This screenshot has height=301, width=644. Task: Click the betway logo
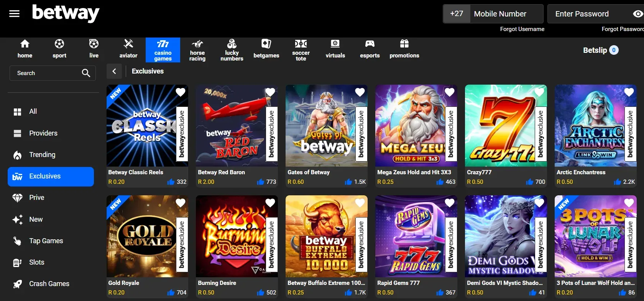click(x=66, y=13)
